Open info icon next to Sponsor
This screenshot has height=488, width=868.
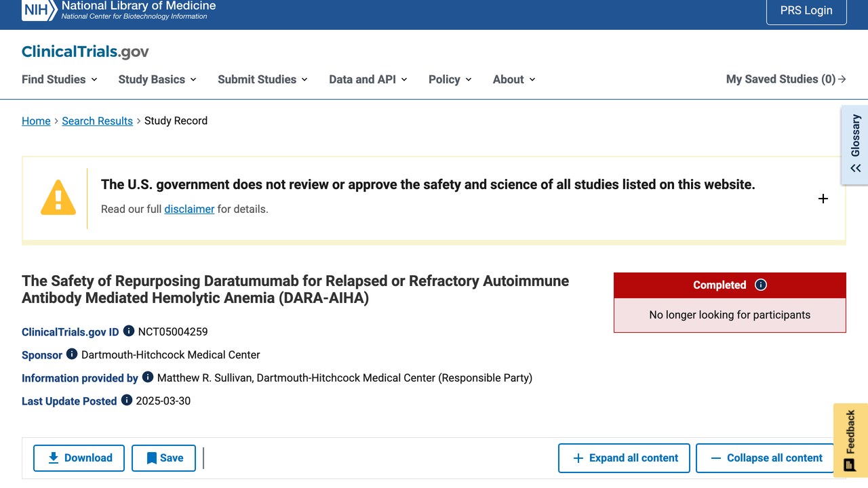[72, 354]
